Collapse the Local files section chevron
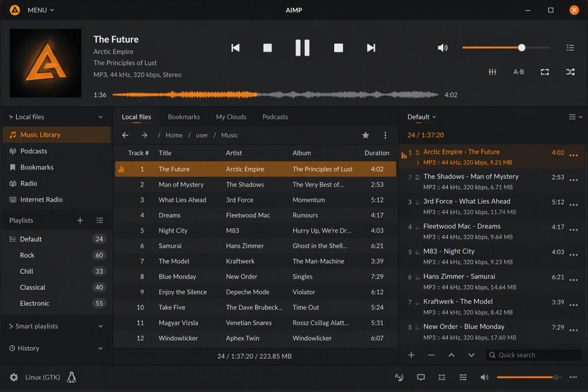 (100, 117)
